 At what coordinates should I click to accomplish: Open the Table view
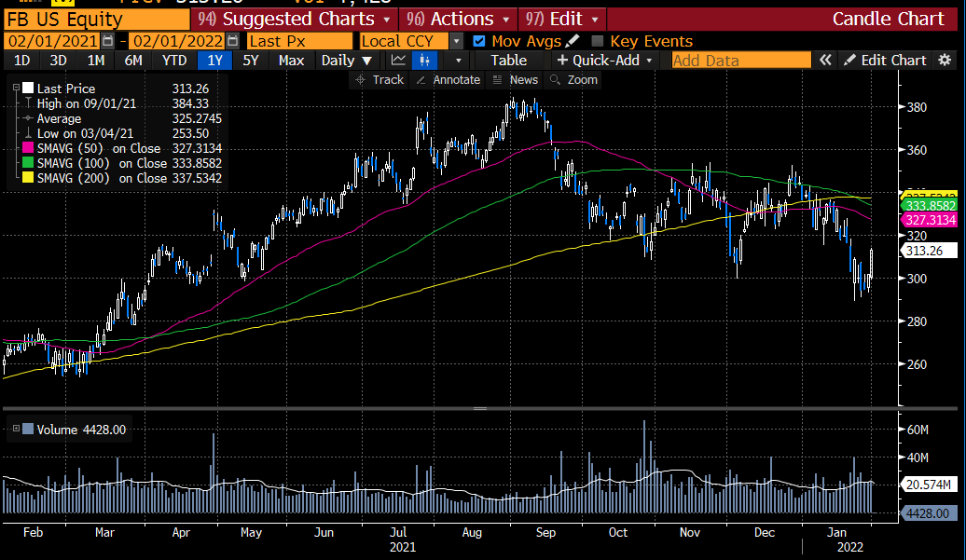tap(508, 60)
